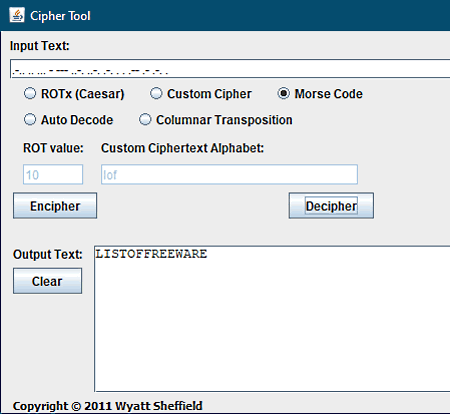Click the Output Text label
Viewport: 450px width, 414px height.
point(48,254)
